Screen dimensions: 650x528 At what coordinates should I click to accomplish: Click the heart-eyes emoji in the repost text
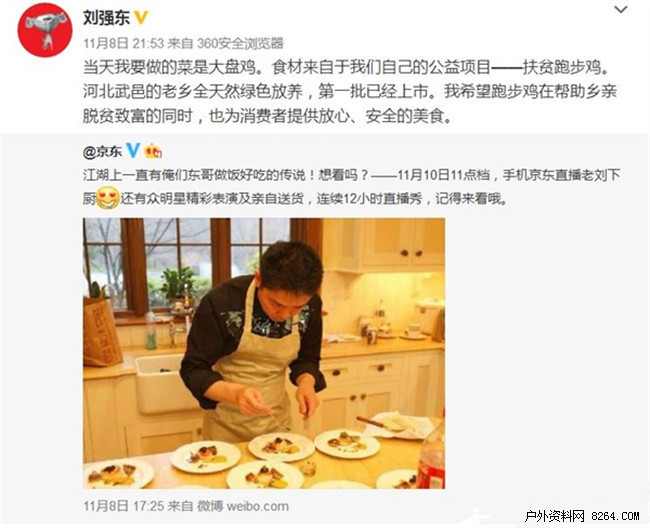[x=108, y=198]
